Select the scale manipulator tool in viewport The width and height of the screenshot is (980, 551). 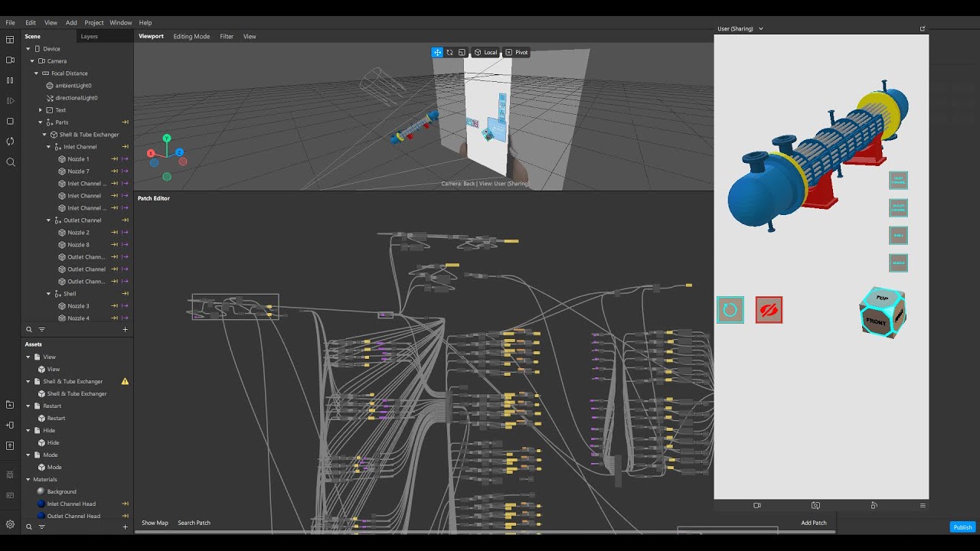(x=462, y=52)
